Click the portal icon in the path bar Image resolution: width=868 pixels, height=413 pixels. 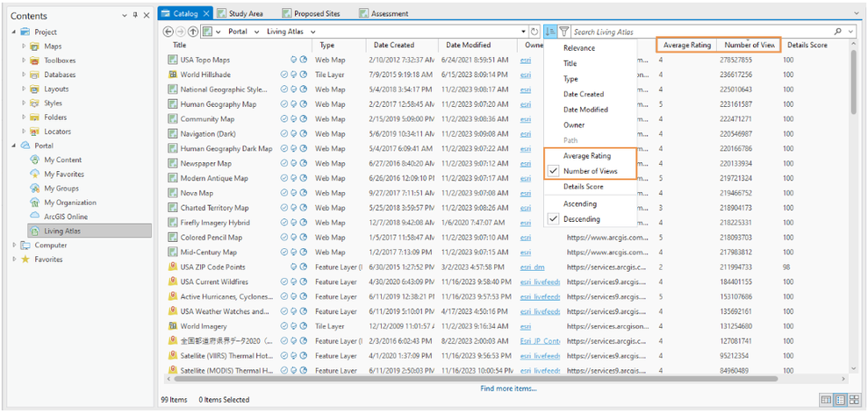(x=208, y=32)
